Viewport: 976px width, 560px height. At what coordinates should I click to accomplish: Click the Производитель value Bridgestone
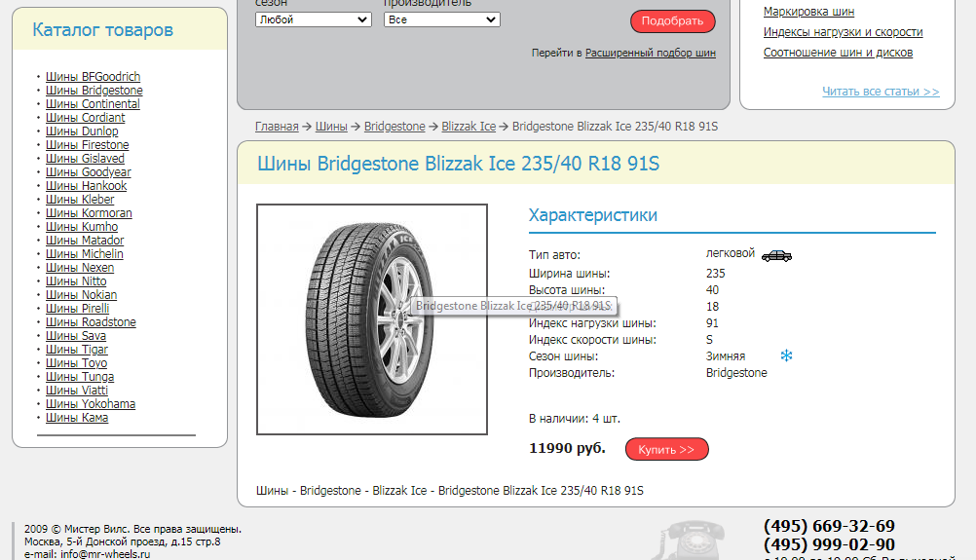point(736,373)
